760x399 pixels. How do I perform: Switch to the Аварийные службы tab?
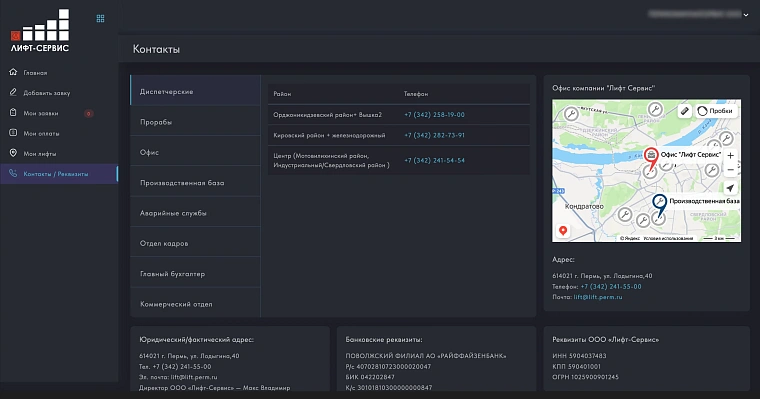195,213
